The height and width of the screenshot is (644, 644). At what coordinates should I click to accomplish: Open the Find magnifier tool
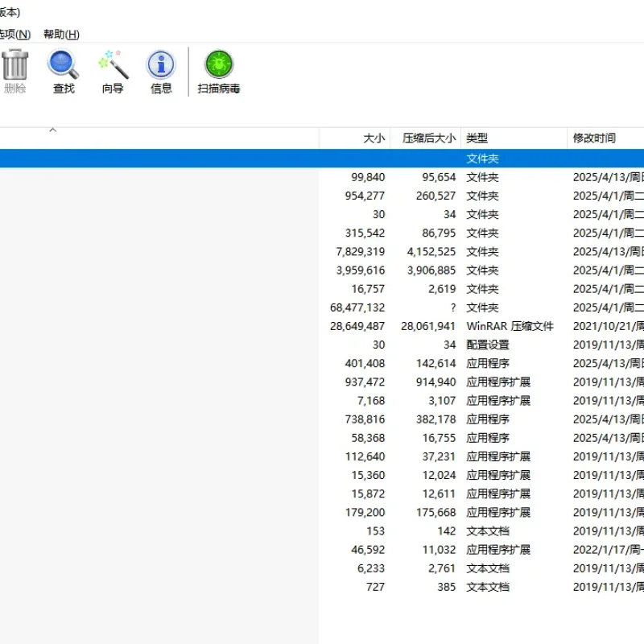click(x=64, y=64)
